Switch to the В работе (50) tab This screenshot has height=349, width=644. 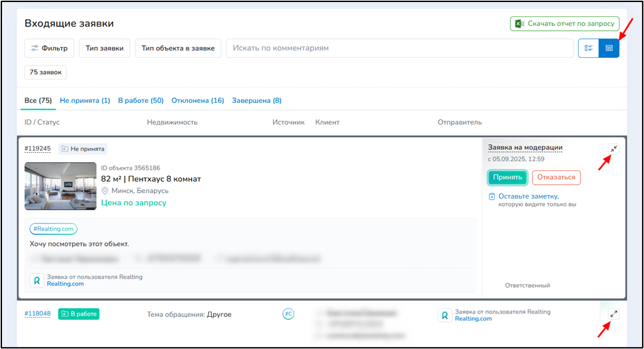tap(141, 101)
